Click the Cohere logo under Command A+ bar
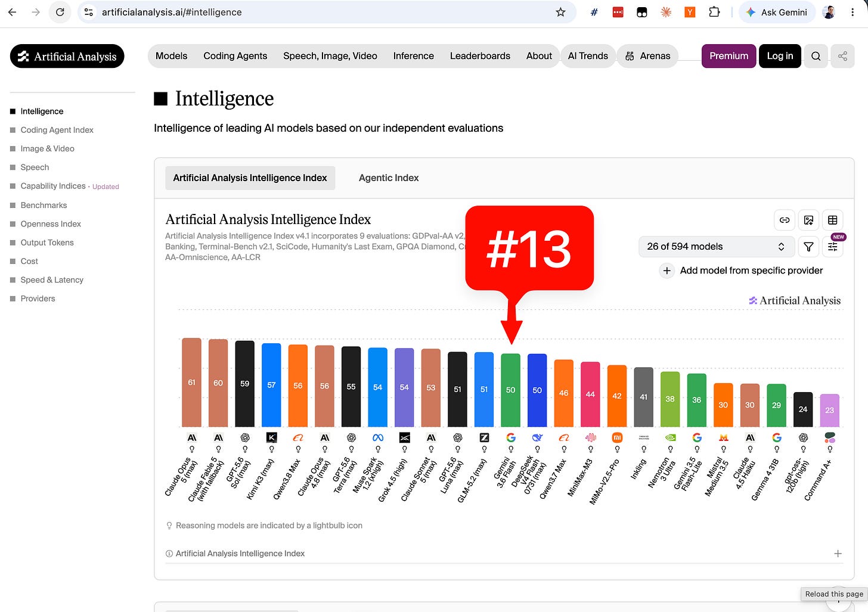This screenshot has height=612, width=868. (x=830, y=437)
